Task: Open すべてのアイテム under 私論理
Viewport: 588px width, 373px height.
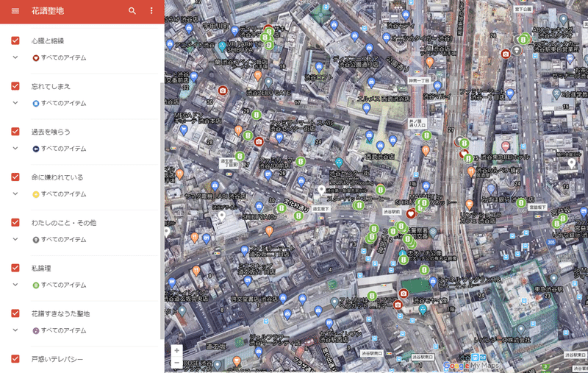Action: pos(63,285)
